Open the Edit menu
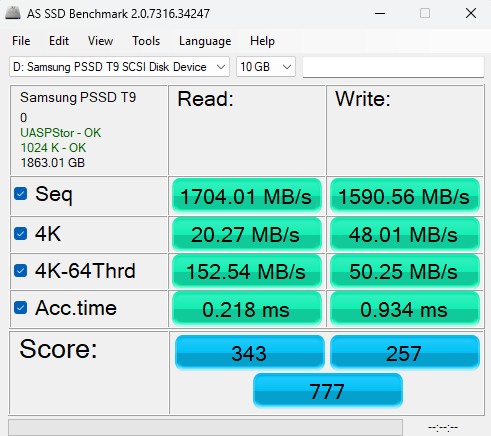Screen dimensions: 491x436 [59, 41]
